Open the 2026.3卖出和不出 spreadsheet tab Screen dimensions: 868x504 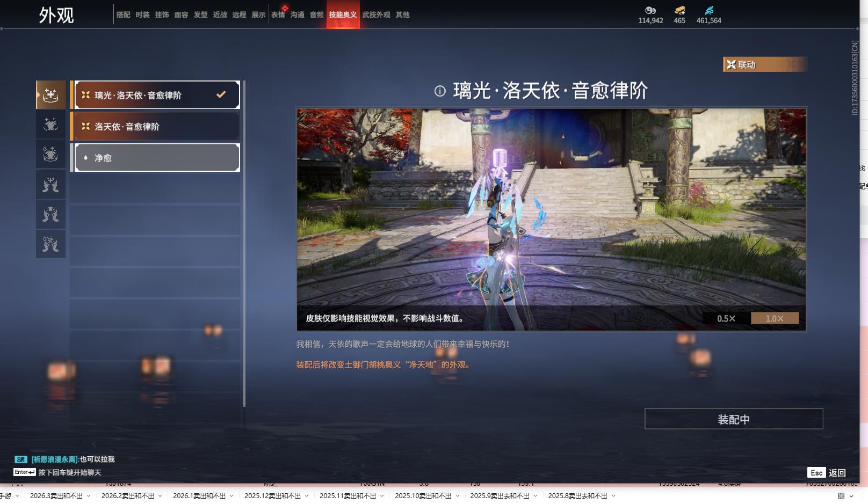(56, 496)
